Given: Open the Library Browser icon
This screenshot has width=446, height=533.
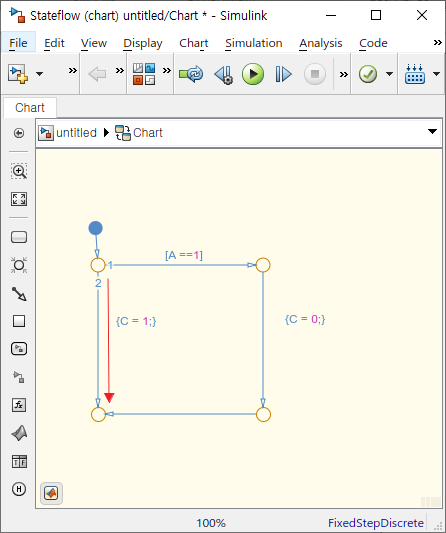Looking at the screenshot, I should (x=144, y=74).
